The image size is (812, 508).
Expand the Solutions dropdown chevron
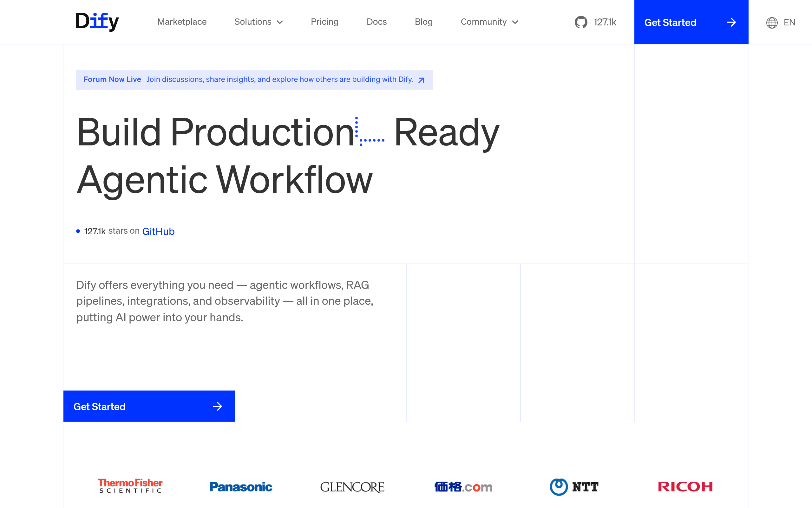(x=280, y=23)
